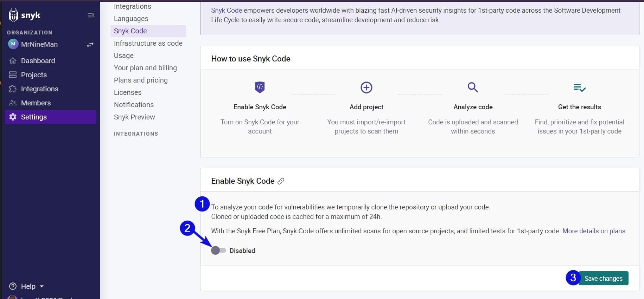This screenshot has width=644, height=299.
Task: Click the Snyk dog logo
Action: pos(13,15)
